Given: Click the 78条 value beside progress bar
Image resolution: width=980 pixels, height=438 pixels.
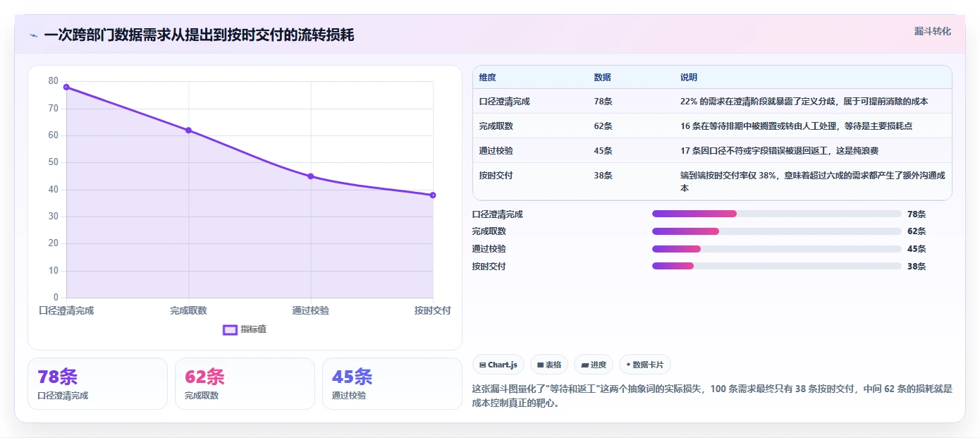Looking at the screenshot, I should pyautogui.click(x=917, y=214).
